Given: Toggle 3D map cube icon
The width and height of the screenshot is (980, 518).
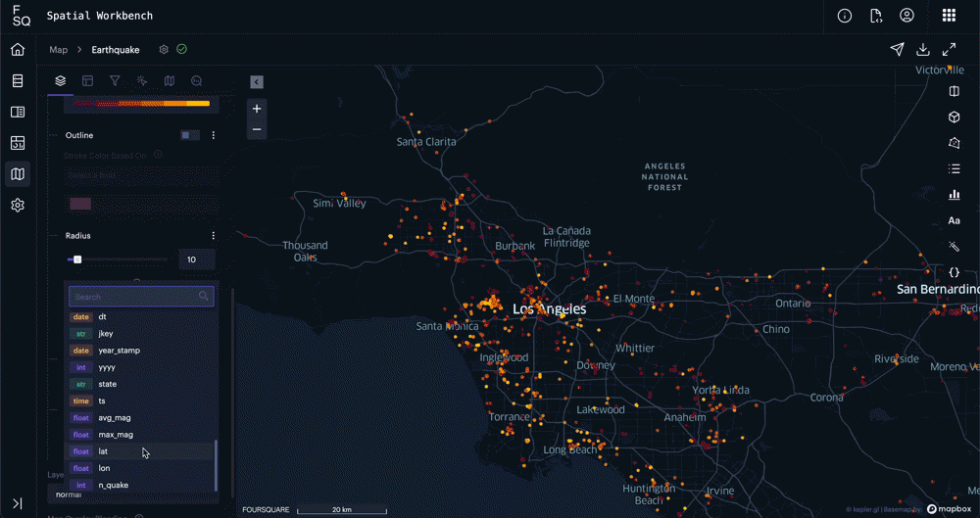Looking at the screenshot, I should pyautogui.click(x=954, y=117).
